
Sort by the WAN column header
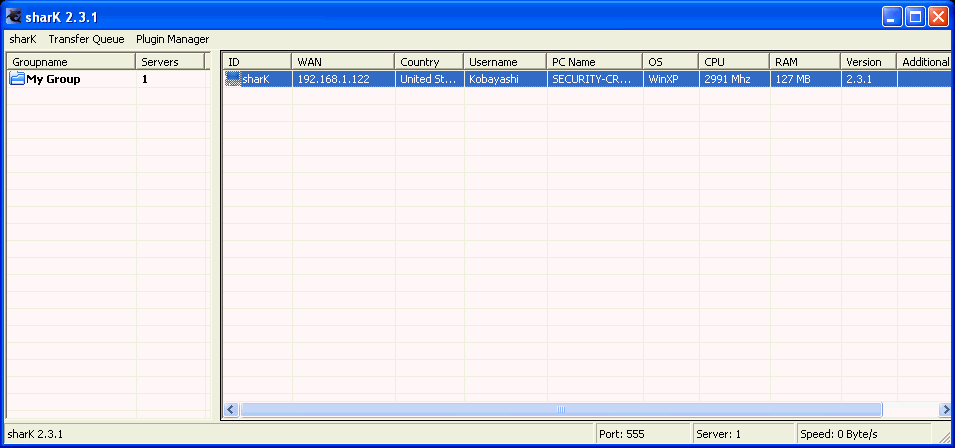343,62
